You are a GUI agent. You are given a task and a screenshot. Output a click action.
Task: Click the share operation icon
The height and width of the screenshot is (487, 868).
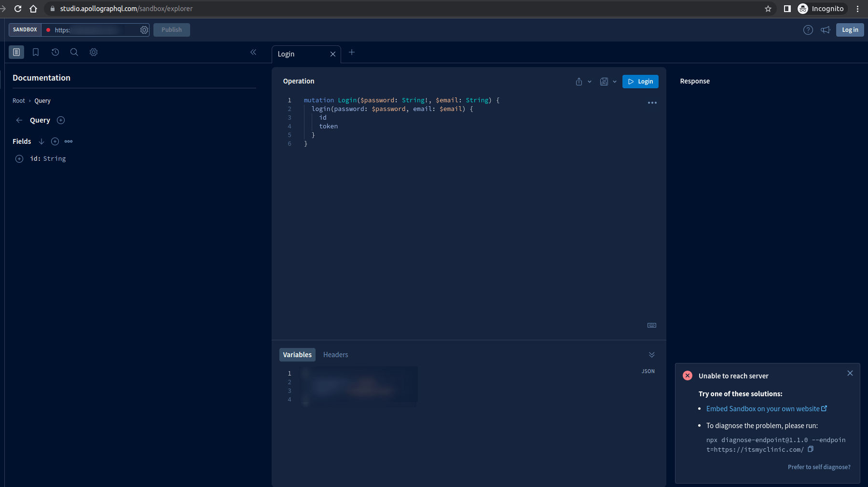click(579, 82)
